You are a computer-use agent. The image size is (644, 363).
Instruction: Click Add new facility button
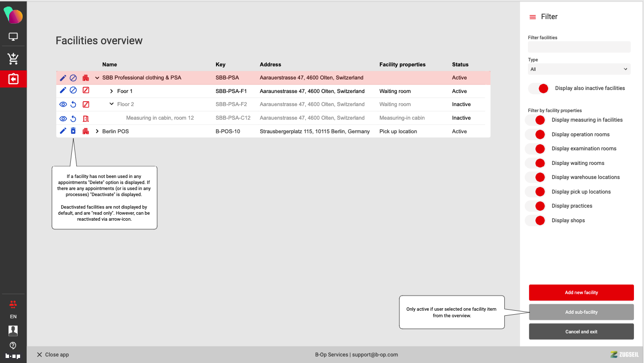(x=581, y=293)
